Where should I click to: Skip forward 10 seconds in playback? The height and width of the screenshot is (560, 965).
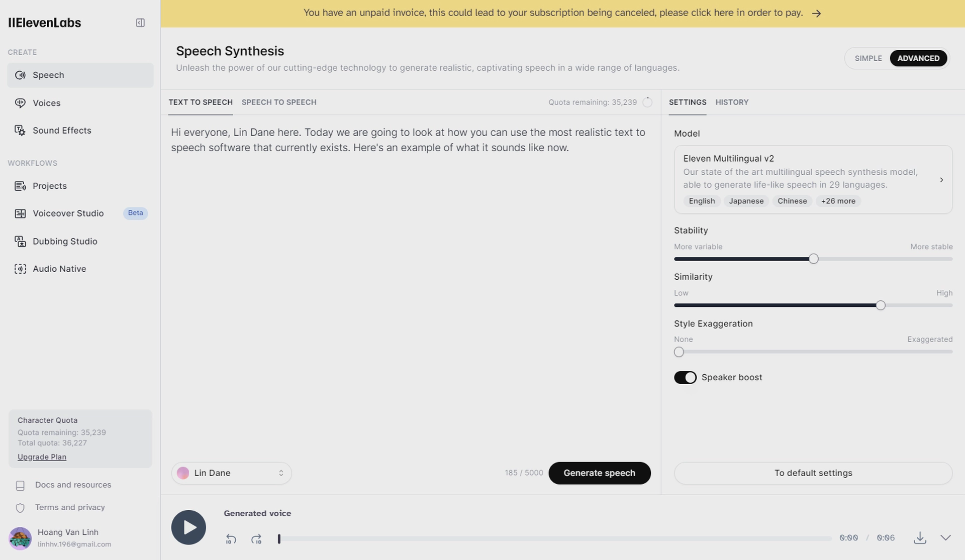256,539
